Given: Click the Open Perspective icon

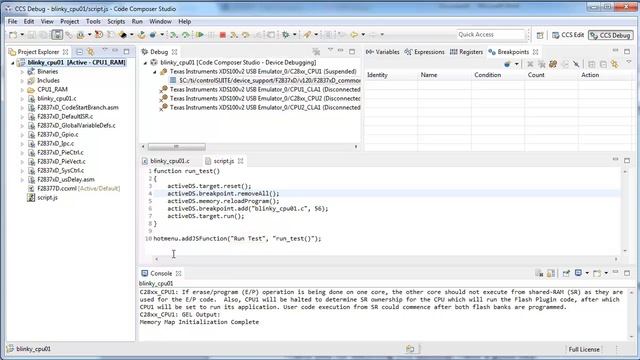Looking at the screenshot, I should [540, 36].
